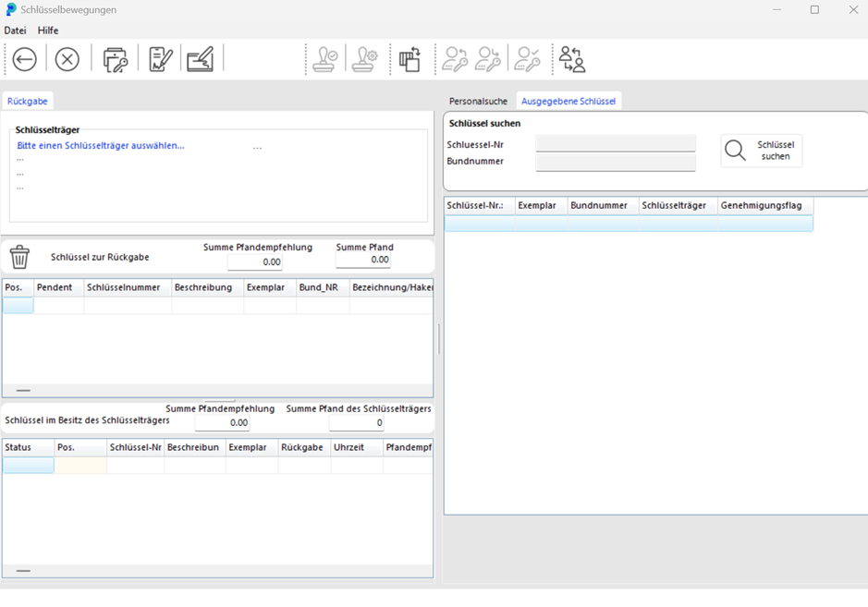The image size is (868, 607).
Task: Click the person with key check icon
Action: pyautogui.click(x=528, y=60)
